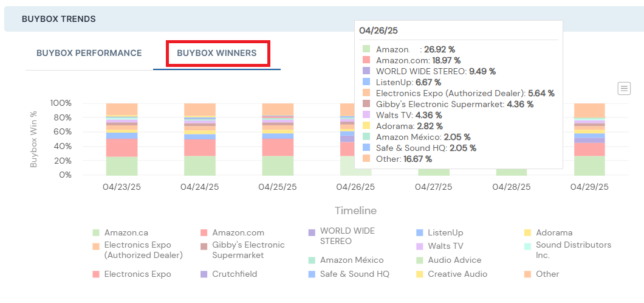Click the 04/26/25 timeline label
The height and width of the screenshot is (303, 644).
[355, 187]
